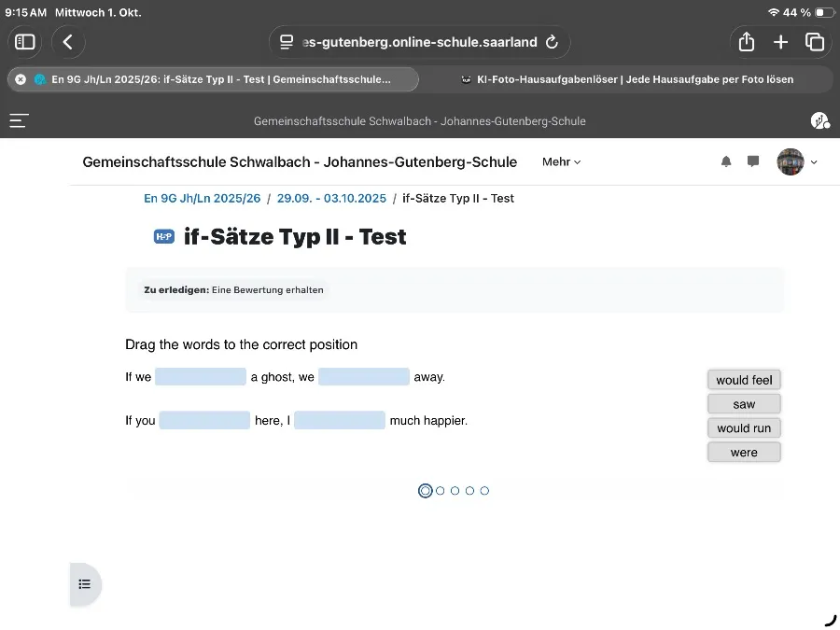840x630 pixels.
Task: Open the hamburger menu in the dark header
Action: (x=19, y=120)
